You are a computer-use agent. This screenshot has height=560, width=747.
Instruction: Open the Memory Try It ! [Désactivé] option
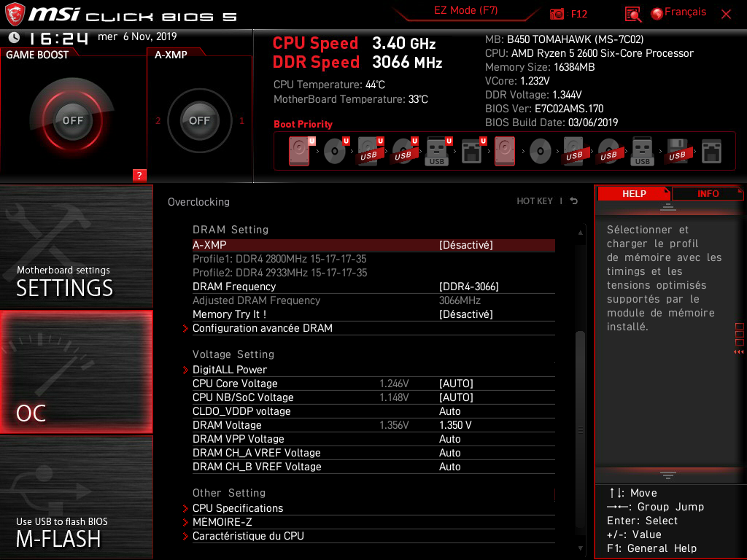373,314
